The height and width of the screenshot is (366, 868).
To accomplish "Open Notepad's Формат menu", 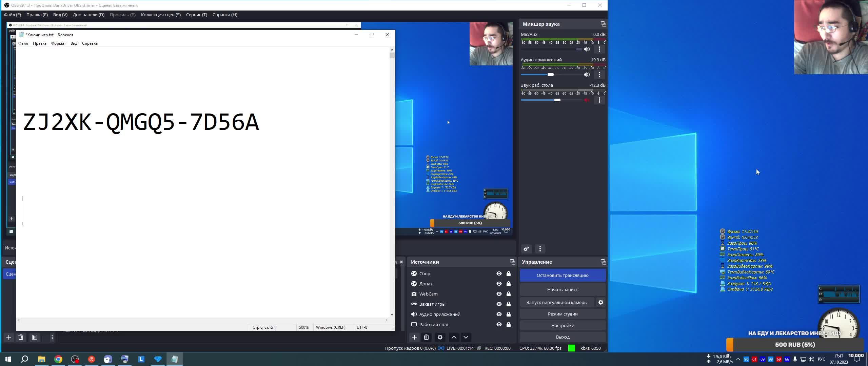I will click(x=58, y=43).
